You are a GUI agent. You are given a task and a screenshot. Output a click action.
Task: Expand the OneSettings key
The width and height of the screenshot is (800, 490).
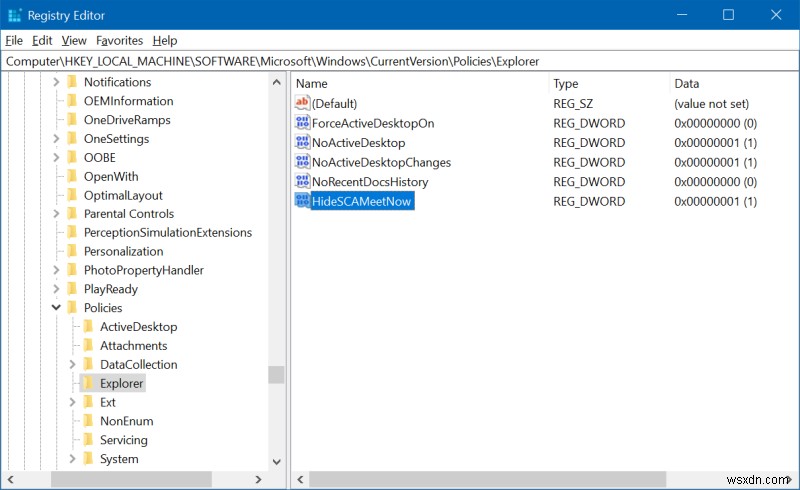(56, 138)
